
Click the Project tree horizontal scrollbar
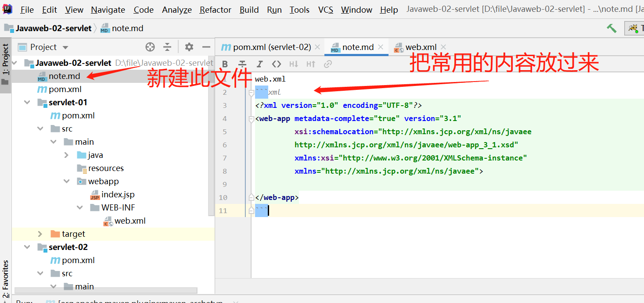tap(106, 290)
